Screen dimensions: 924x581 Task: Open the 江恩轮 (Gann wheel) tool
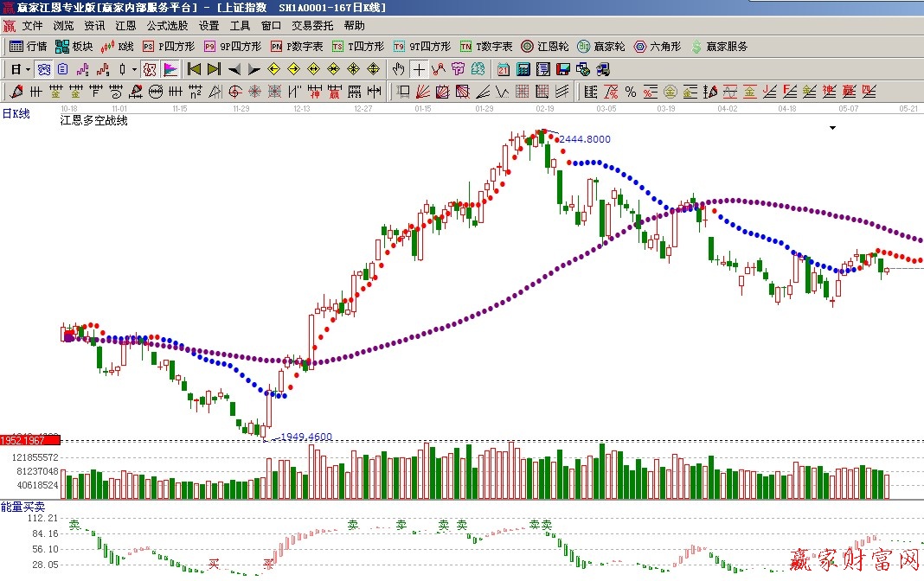(x=544, y=47)
